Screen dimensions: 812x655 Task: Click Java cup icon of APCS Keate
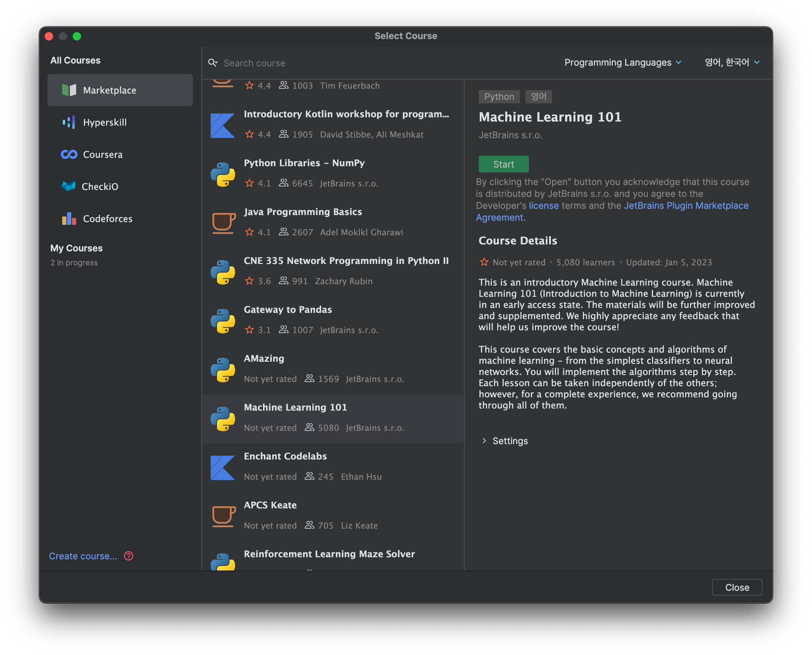click(x=223, y=516)
